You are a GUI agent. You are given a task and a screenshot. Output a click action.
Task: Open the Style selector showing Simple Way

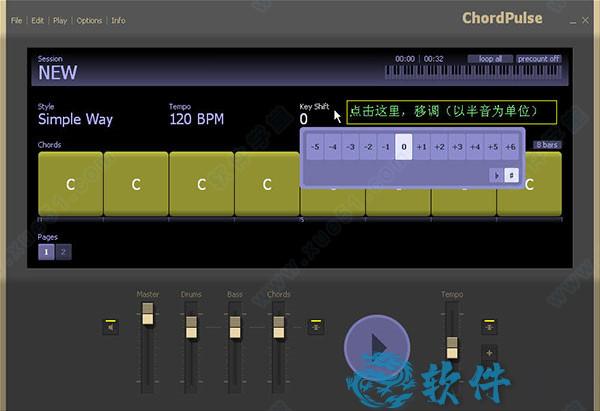click(x=75, y=119)
